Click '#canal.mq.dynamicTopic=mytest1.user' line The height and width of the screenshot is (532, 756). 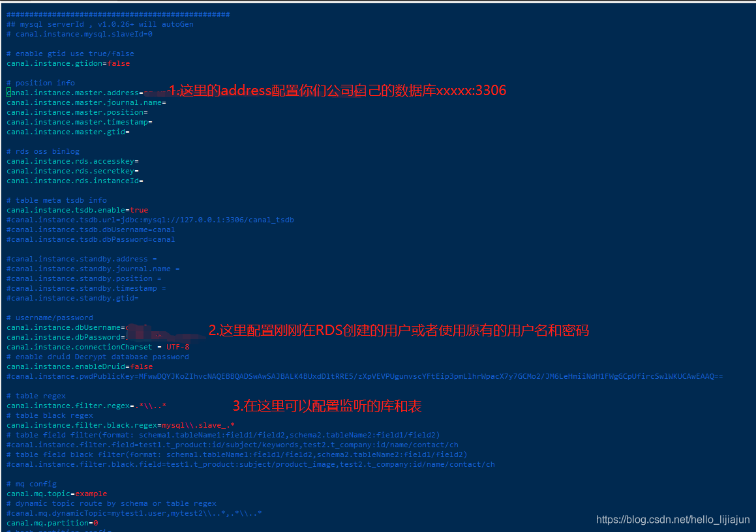click(x=134, y=513)
